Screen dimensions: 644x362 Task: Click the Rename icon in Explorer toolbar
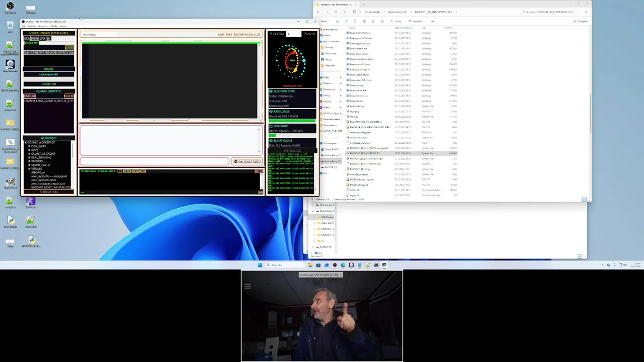click(x=364, y=21)
